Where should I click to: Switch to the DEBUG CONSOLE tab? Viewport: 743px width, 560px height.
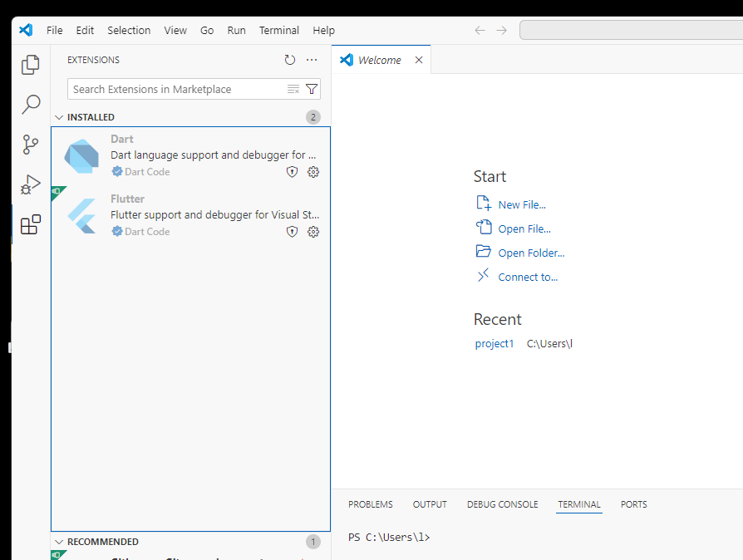(502, 504)
